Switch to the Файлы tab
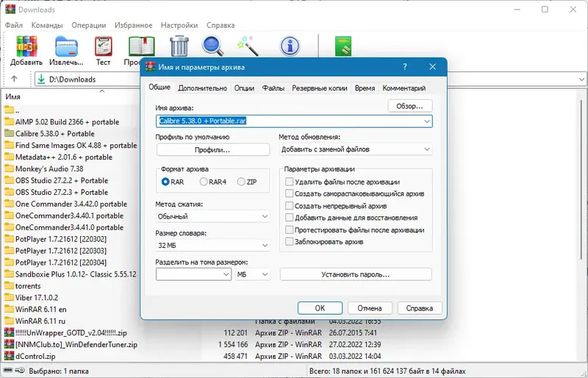The height and width of the screenshot is (378, 588). coord(273,88)
